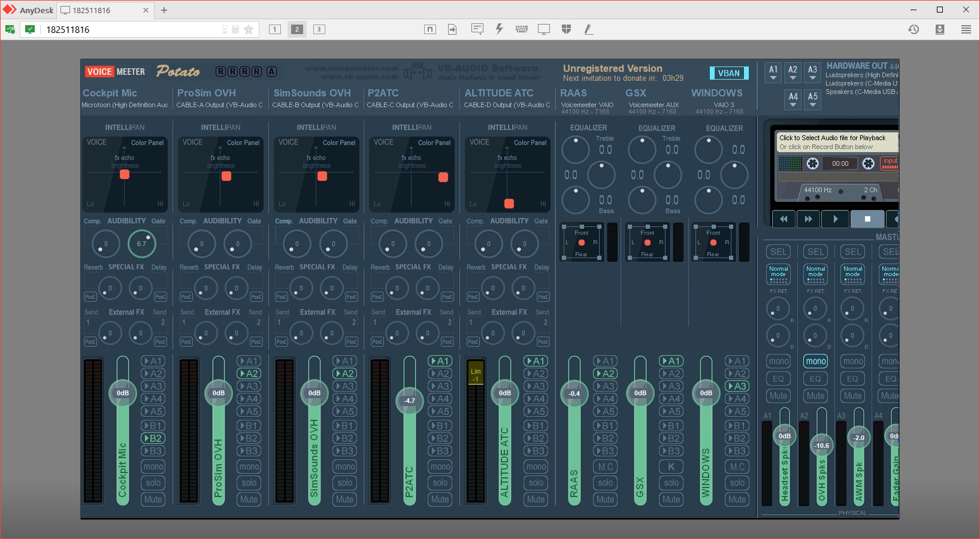980x539 pixels.
Task: Click the AnyDesk actions lightning bolt icon
Action: [499, 29]
